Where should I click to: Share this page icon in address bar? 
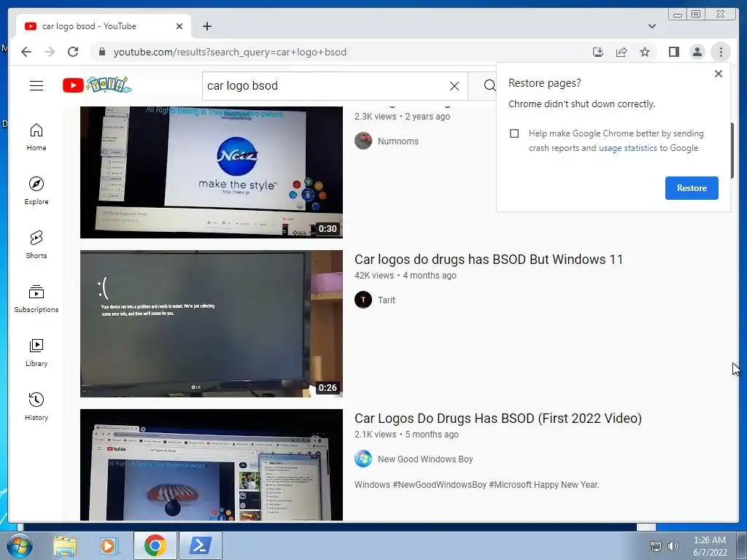click(x=622, y=52)
